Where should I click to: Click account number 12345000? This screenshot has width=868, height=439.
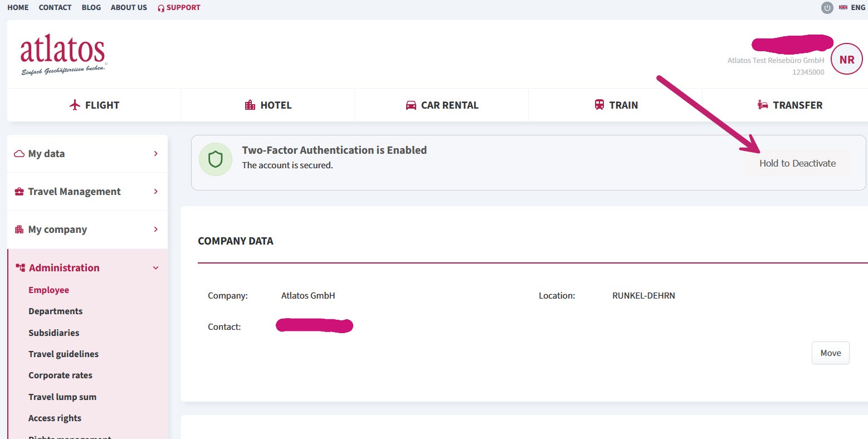tap(808, 72)
